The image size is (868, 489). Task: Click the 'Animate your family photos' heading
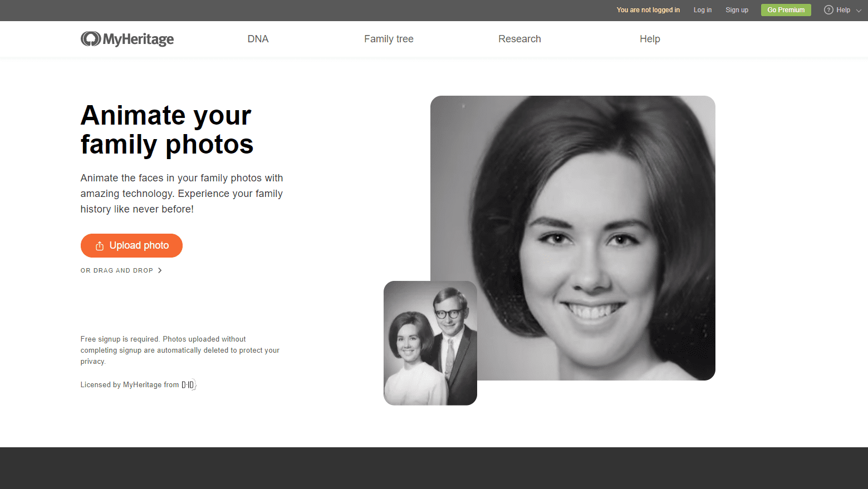point(166,130)
